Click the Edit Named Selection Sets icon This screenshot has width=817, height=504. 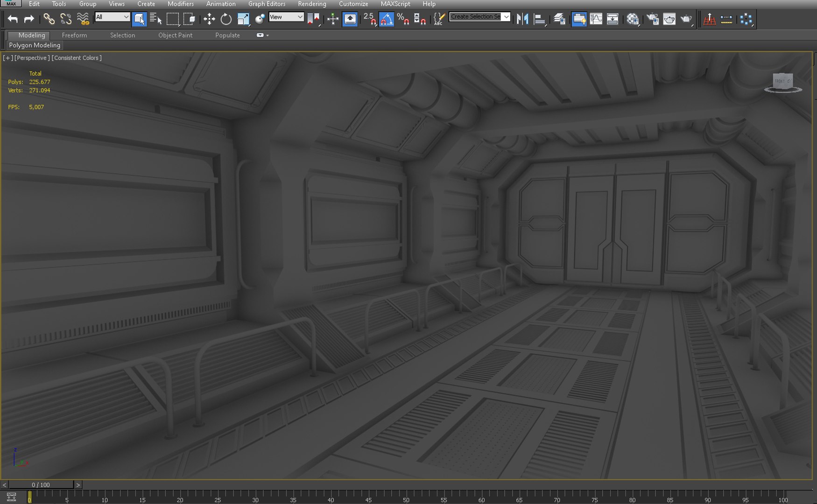pyautogui.click(x=439, y=19)
